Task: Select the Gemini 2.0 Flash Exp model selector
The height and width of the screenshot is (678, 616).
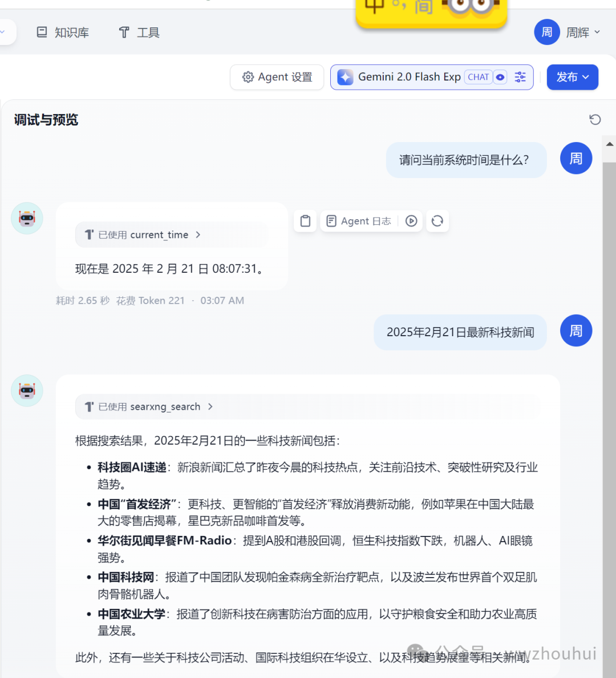Action: (x=409, y=77)
